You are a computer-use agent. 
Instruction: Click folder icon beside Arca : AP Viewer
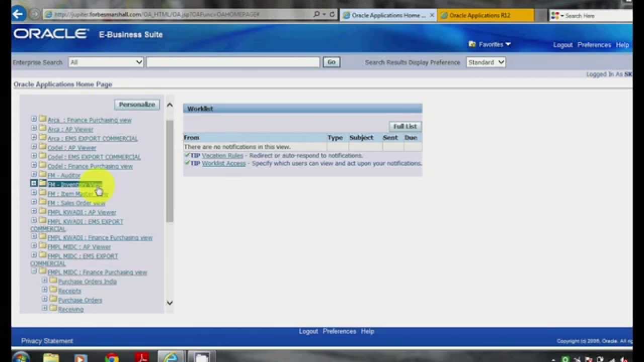point(43,128)
